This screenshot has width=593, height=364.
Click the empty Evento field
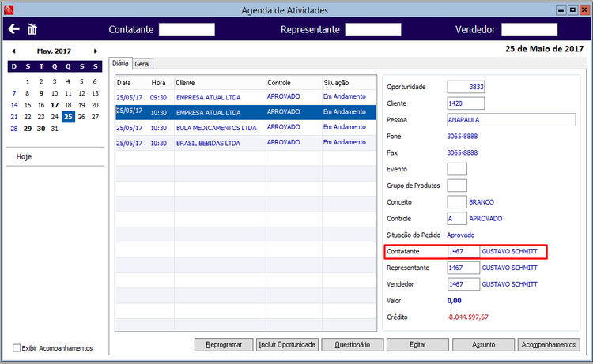point(457,169)
